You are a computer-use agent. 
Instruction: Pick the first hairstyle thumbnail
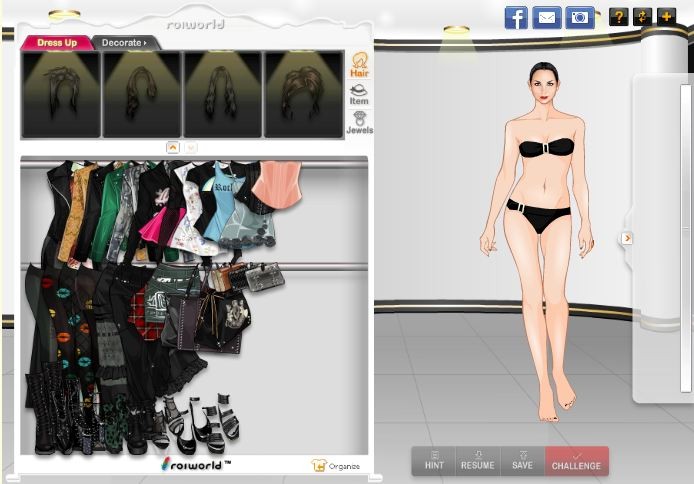click(61, 94)
